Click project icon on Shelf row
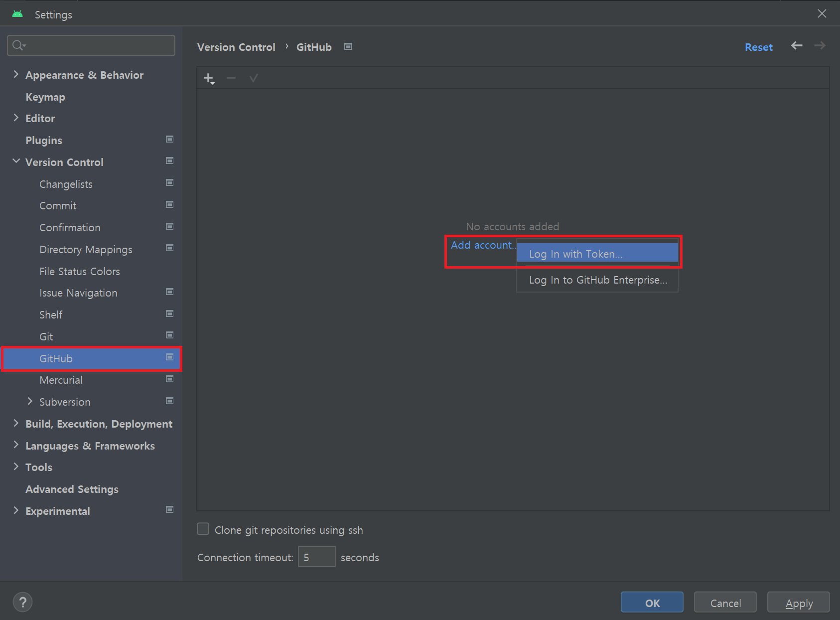The width and height of the screenshot is (840, 620). pyautogui.click(x=170, y=313)
